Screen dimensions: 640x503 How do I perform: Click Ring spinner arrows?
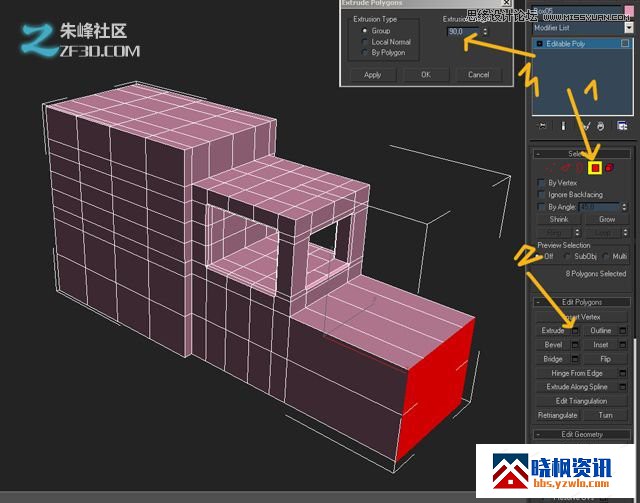pyautogui.click(x=577, y=233)
